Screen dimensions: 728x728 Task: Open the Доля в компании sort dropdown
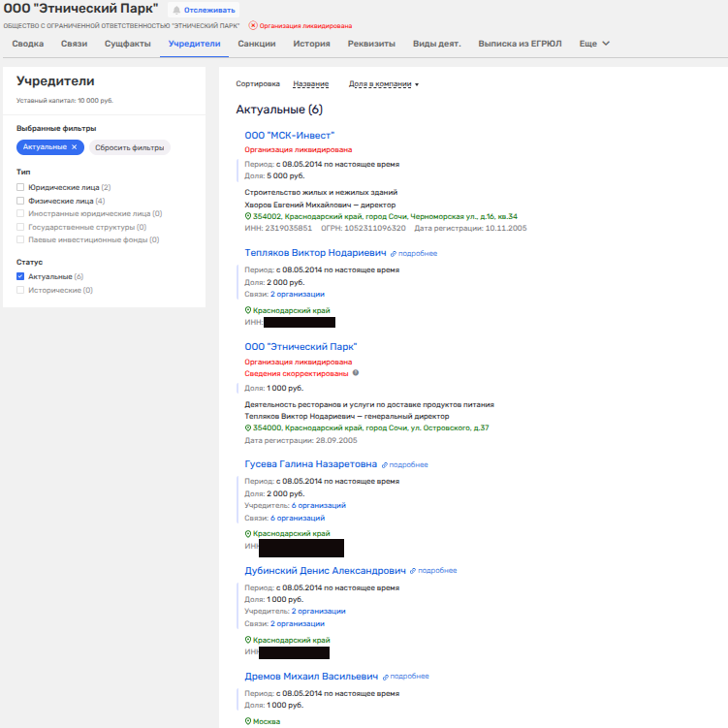coord(383,84)
